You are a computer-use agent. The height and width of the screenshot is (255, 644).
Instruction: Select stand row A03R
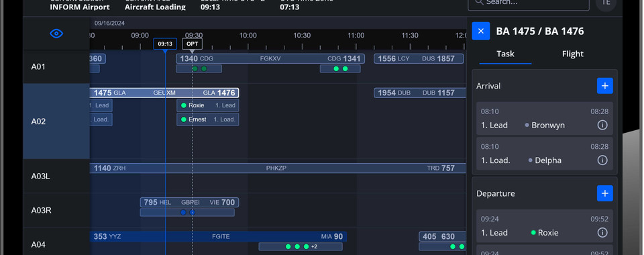tap(56, 210)
